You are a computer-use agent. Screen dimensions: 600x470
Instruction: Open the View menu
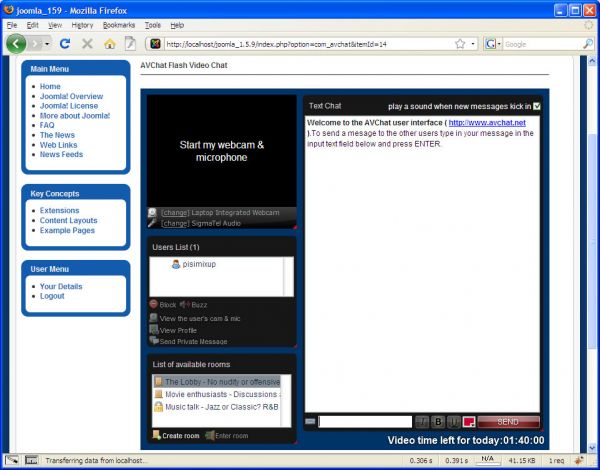pyautogui.click(x=55, y=25)
